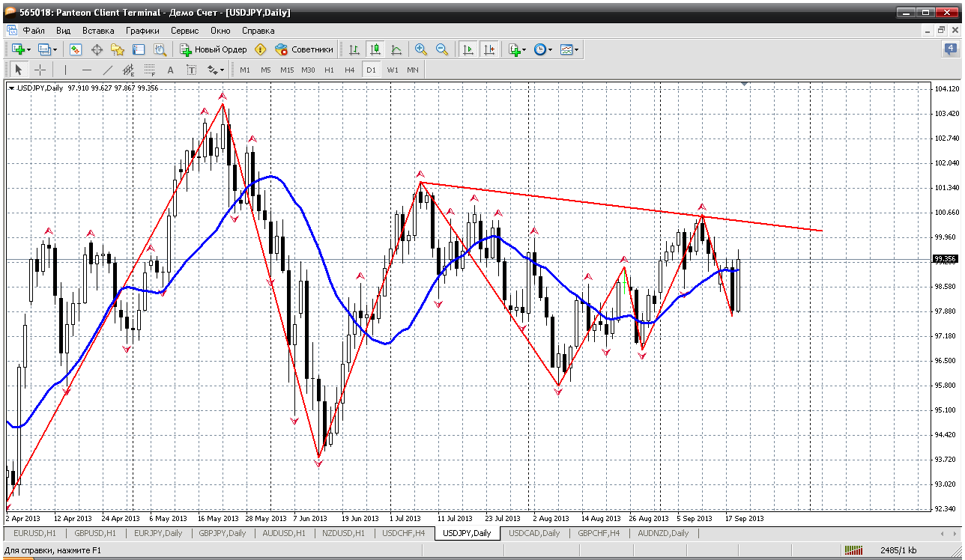Screen dimensions: 965x560
Task: Toggle chart shift button
Action: 489,49
